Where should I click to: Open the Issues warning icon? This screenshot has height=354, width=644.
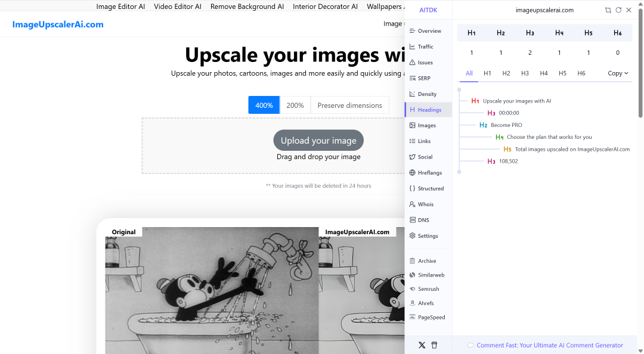pos(413,63)
